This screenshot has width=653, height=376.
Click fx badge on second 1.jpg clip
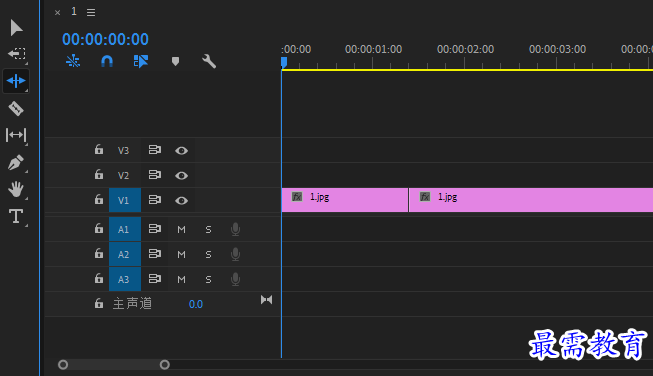(x=425, y=197)
